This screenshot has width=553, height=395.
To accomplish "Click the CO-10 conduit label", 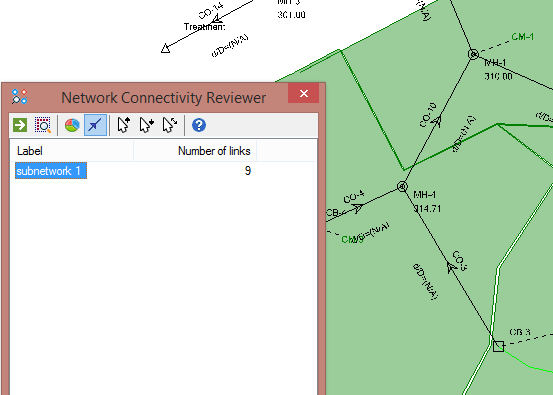I will (x=428, y=115).
